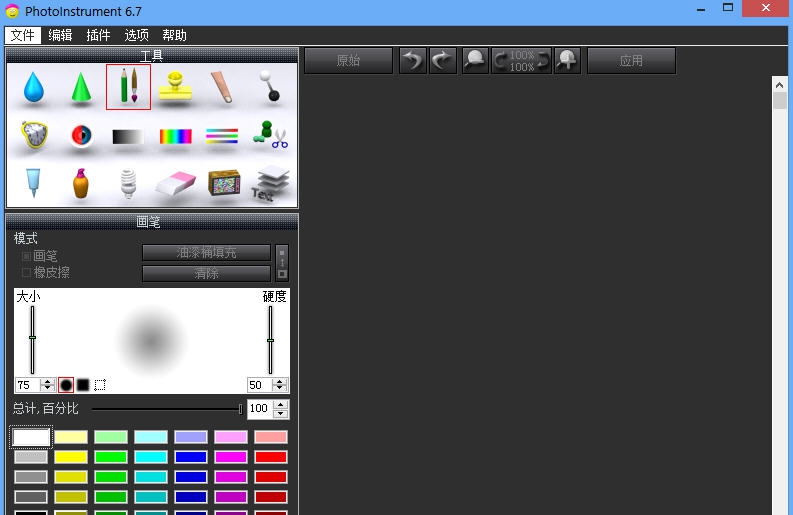Pick the light pink pastel swatch

tap(231, 437)
